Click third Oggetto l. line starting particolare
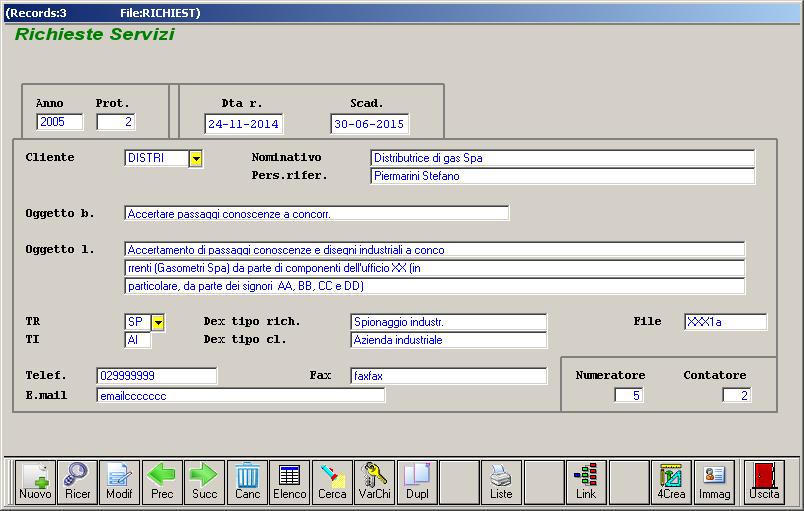The height and width of the screenshot is (511, 804). 435,286
